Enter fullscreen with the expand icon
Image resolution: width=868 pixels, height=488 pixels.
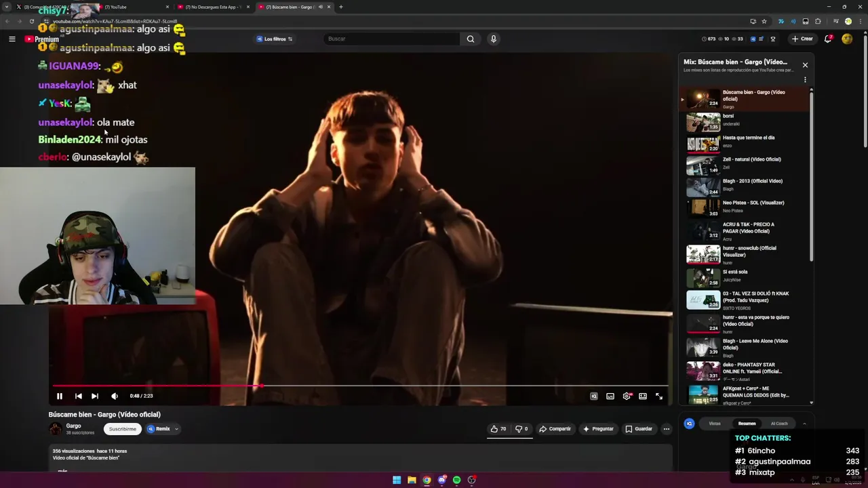[x=659, y=396]
